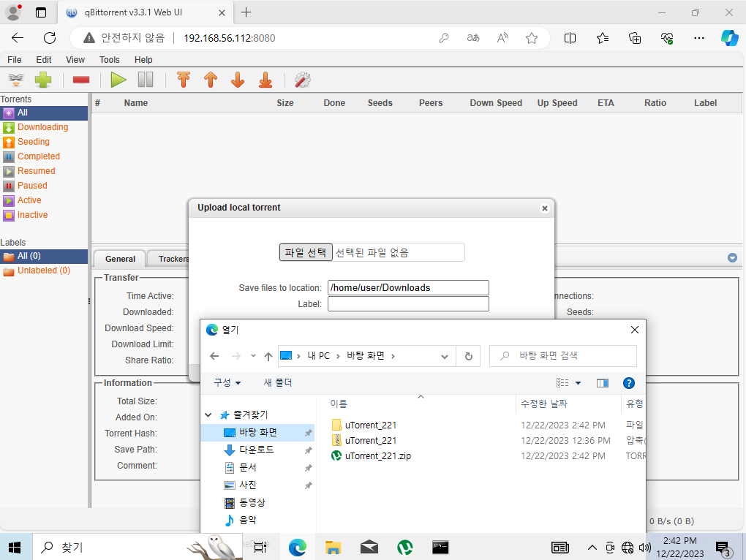Move torrent to bottom of queue icon
The image size is (746, 560).
point(265,80)
